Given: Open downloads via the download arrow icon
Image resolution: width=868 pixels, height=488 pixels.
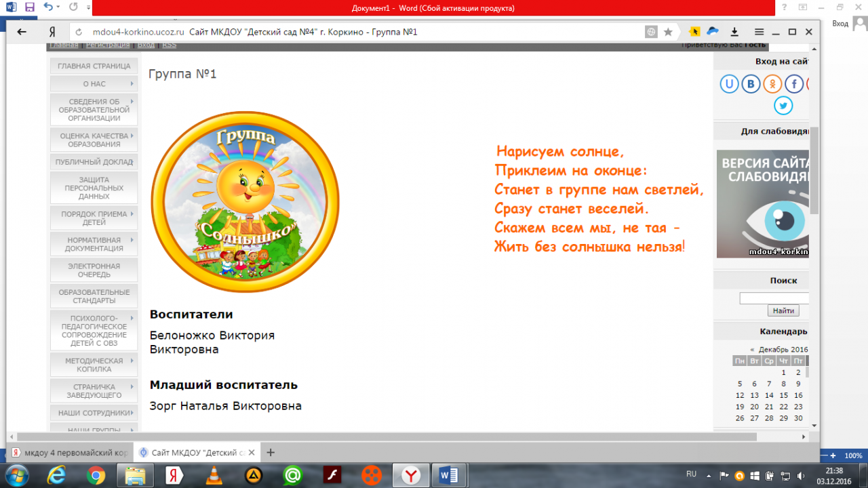Looking at the screenshot, I should 734,32.
